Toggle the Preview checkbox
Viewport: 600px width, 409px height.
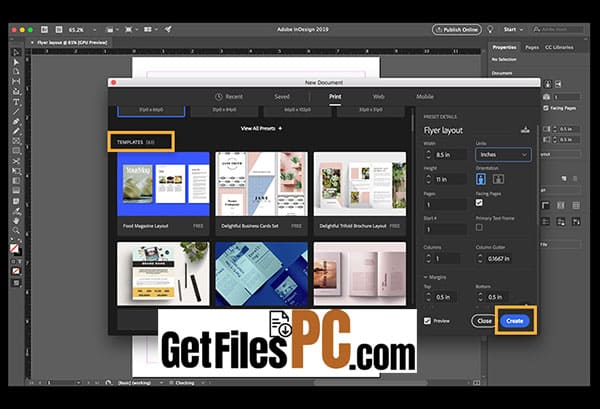427,321
